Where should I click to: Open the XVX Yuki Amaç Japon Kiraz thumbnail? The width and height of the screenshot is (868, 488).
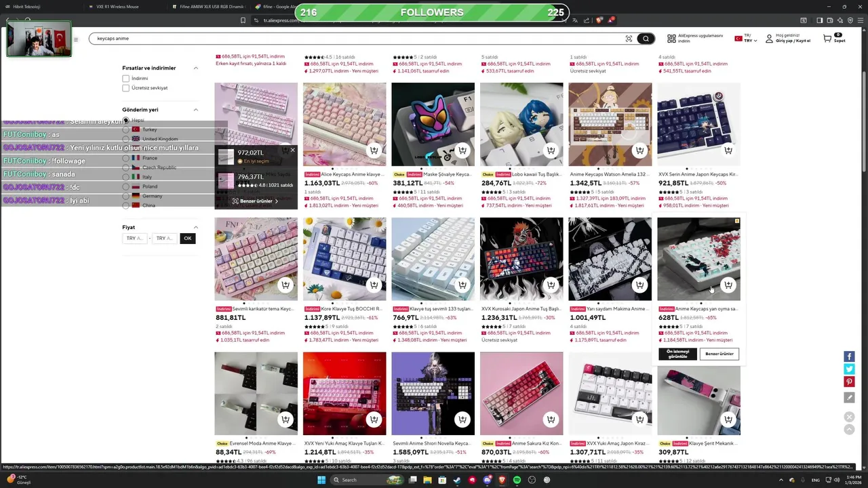610,394
